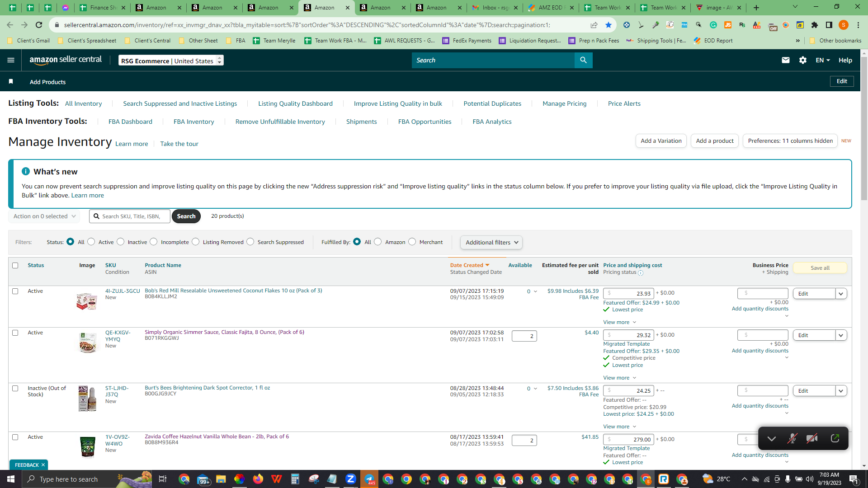Click the muted microphone icon in overlay
The width and height of the screenshot is (868, 488).
click(x=792, y=438)
